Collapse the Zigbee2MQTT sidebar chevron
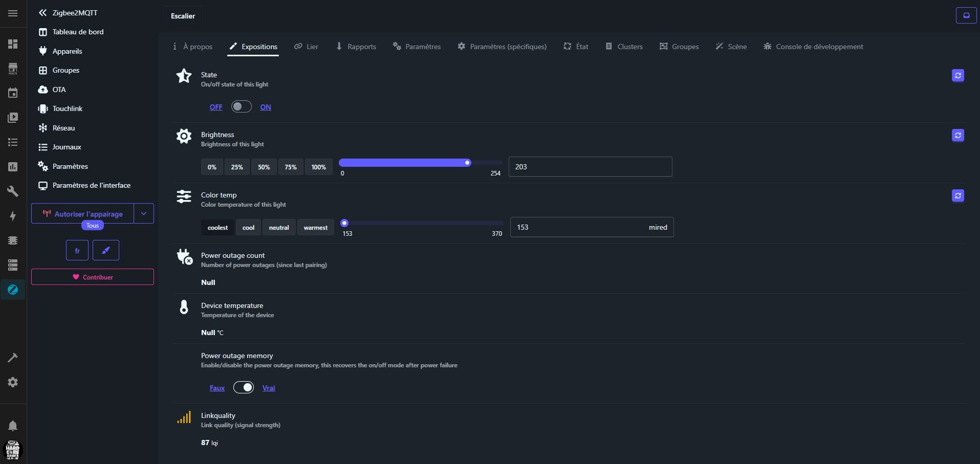Viewport: 980px width, 464px height. 43,13
